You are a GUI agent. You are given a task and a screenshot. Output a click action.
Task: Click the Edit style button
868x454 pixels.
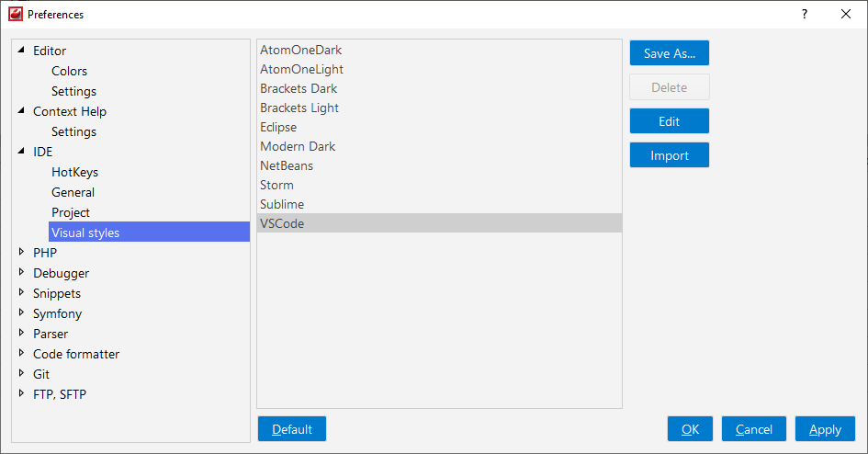point(670,121)
